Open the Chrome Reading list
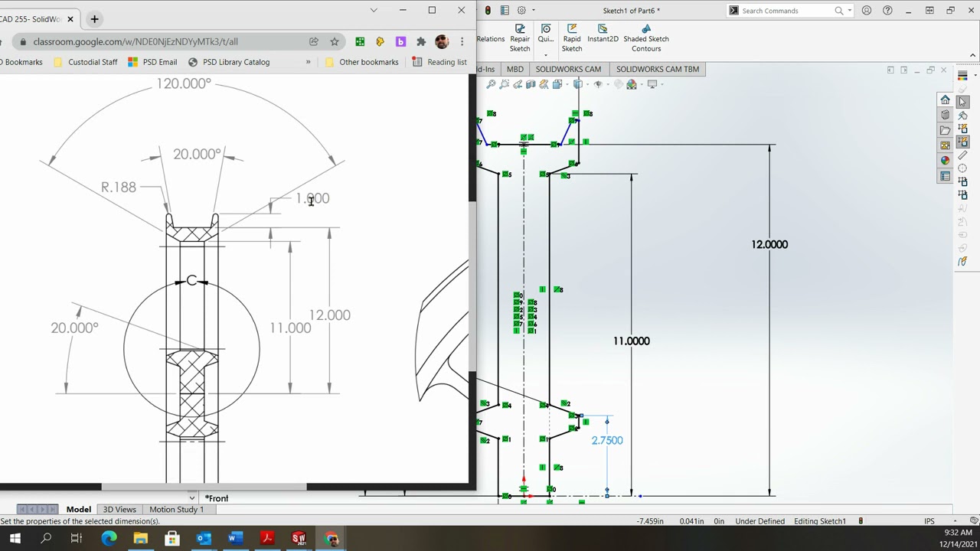This screenshot has width=980, height=551. (439, 62)
